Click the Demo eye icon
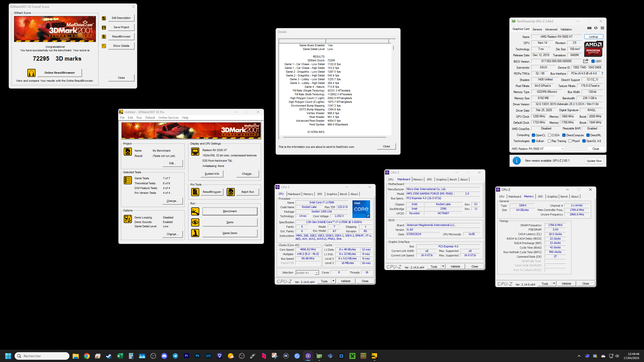 point(195,222)
